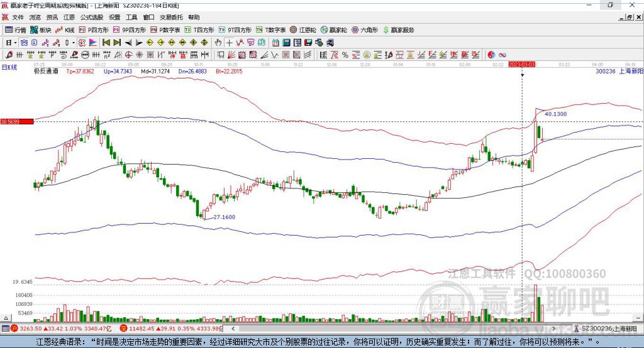This screenshot has width=644, height=348.
Task: Click the 2023-03-03 date marker
Action: pos(521,65)
